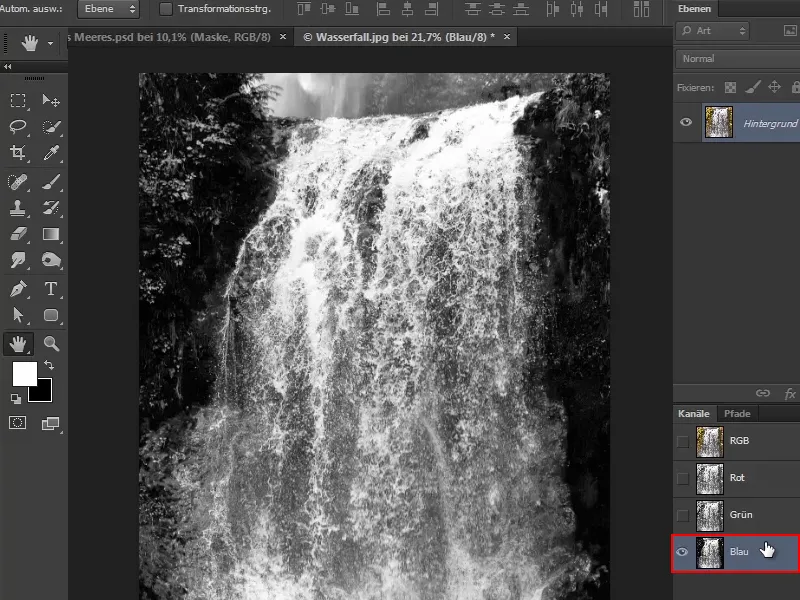The image size is (800, 600).
Task: Select the Quick Selection tool
Action: [51, 127]
